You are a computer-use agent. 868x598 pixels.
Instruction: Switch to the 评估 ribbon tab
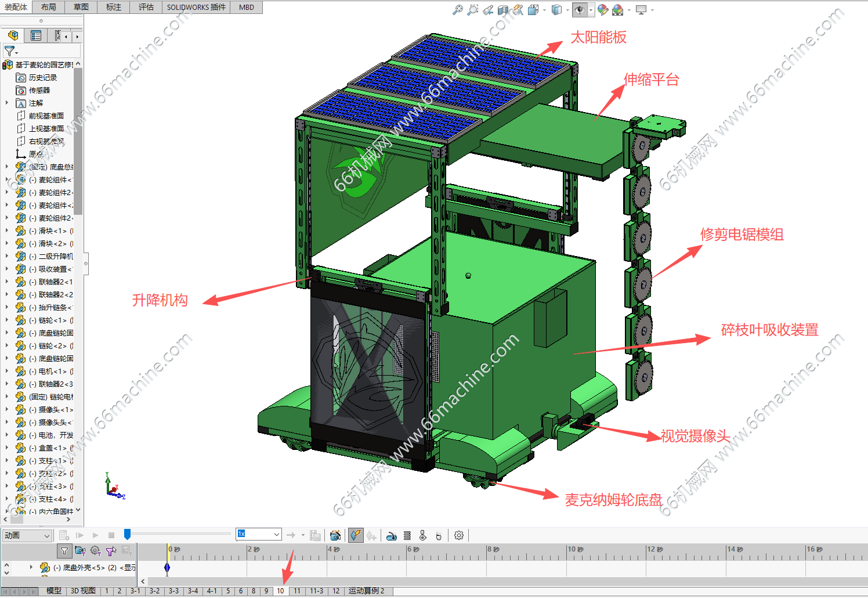pyautogui.click(x=146, y=7)
